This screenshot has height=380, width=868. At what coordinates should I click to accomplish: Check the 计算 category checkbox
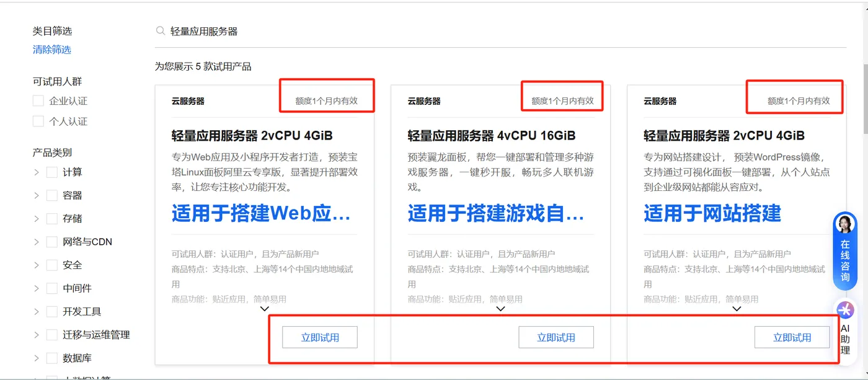pyautogui.click(x=52, y=172)
